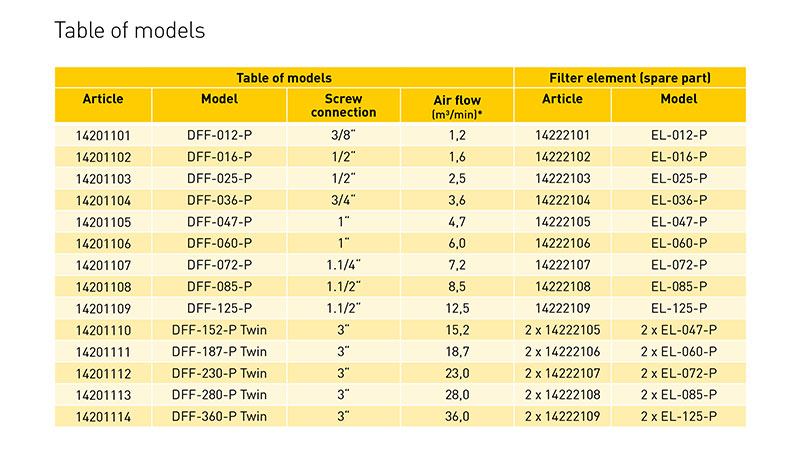Click model DFF-016-P cell

219,156
